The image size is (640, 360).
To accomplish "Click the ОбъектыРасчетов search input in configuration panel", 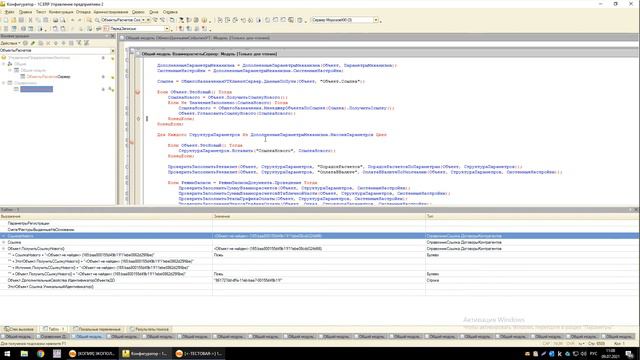I will tap(55, 51).
